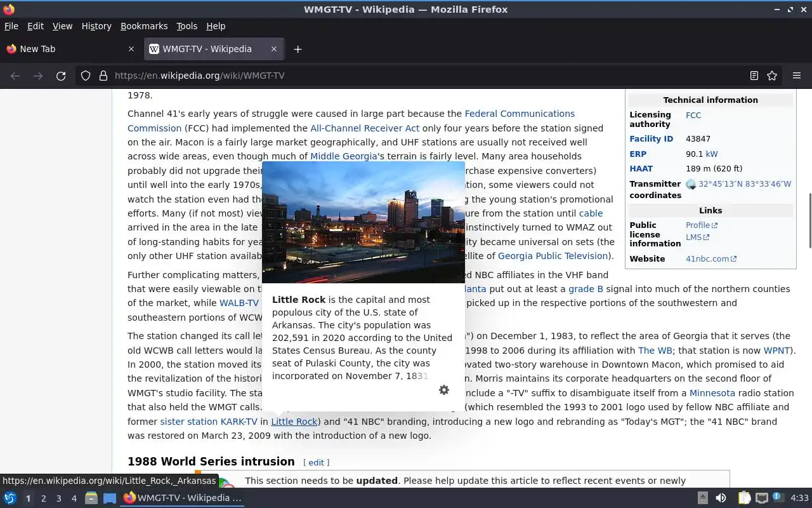812x508 pixels.
Task: Edit the 1988 World Series intrusion section
Action: 316,462
